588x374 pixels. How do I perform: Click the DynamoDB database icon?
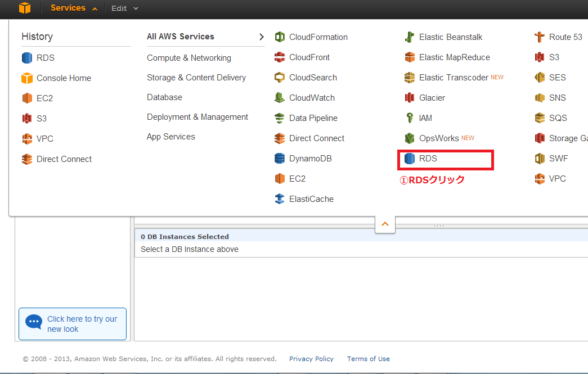point(280,159)
